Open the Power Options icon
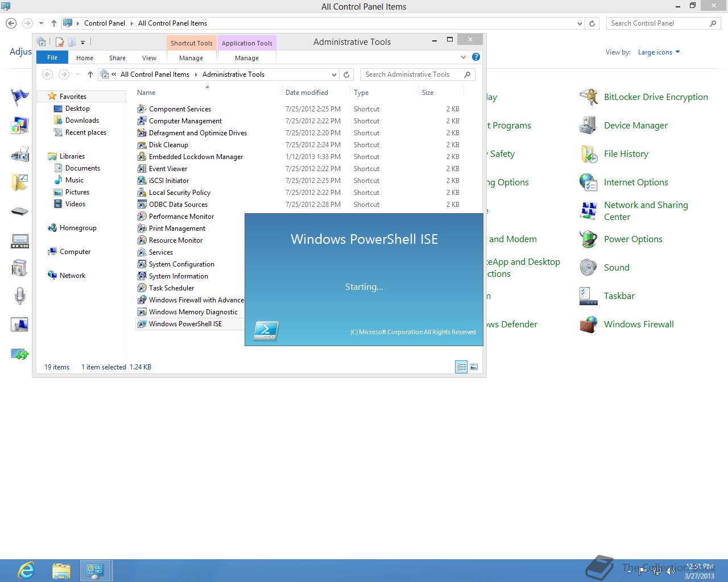This screenshot has height=582, width=728. [589, 239]
